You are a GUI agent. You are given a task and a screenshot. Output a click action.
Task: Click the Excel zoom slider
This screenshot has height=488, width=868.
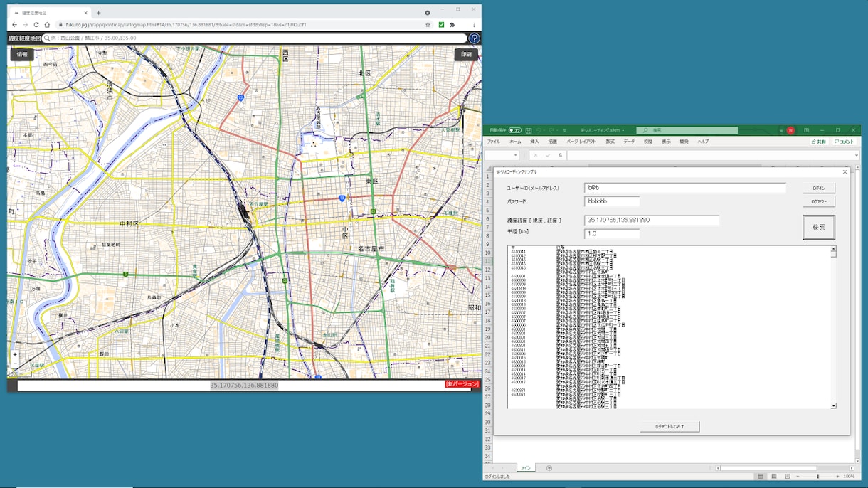tap(817, 477)
